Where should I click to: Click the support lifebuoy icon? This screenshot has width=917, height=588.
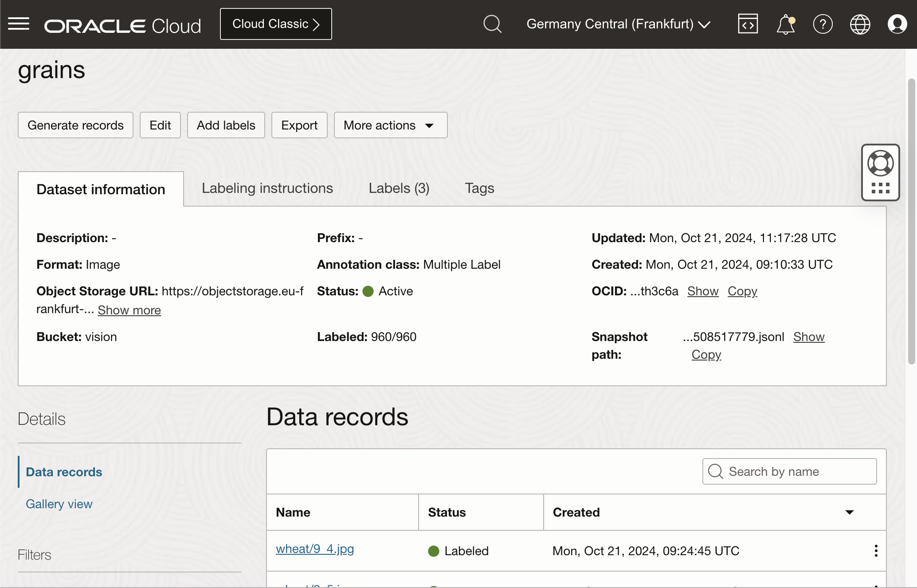pyautogui.click(x=880, y=163)
